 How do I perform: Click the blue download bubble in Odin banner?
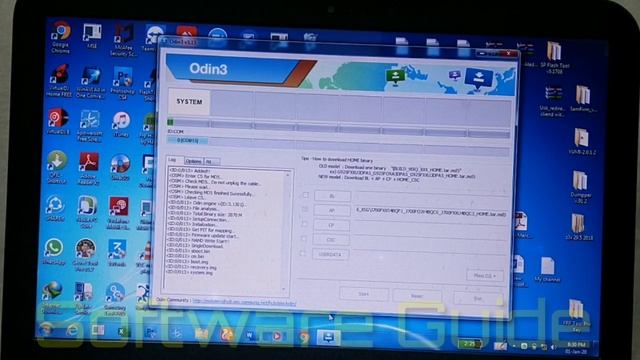479,78
